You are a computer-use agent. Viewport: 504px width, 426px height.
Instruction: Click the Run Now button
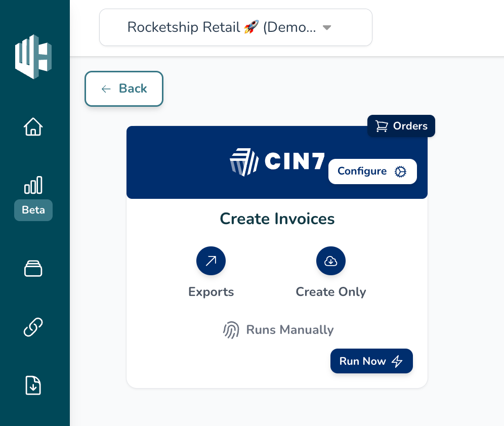tap(371, 361)
